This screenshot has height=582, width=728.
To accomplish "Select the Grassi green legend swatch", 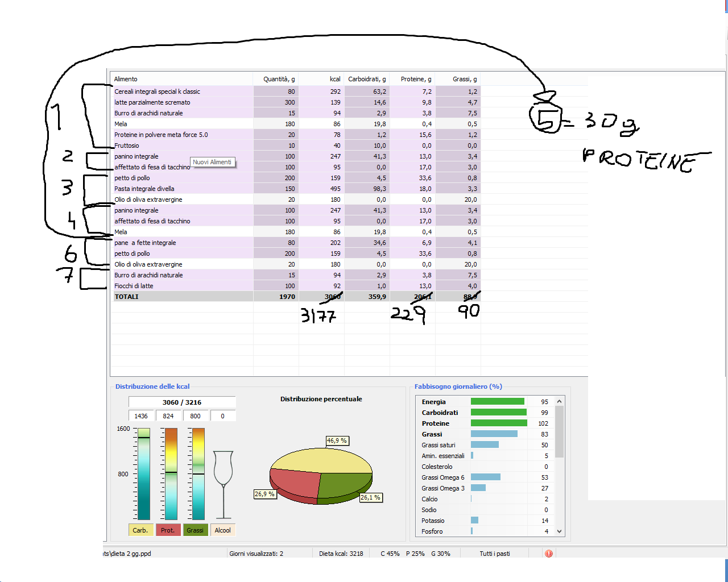I will [195, 530].
